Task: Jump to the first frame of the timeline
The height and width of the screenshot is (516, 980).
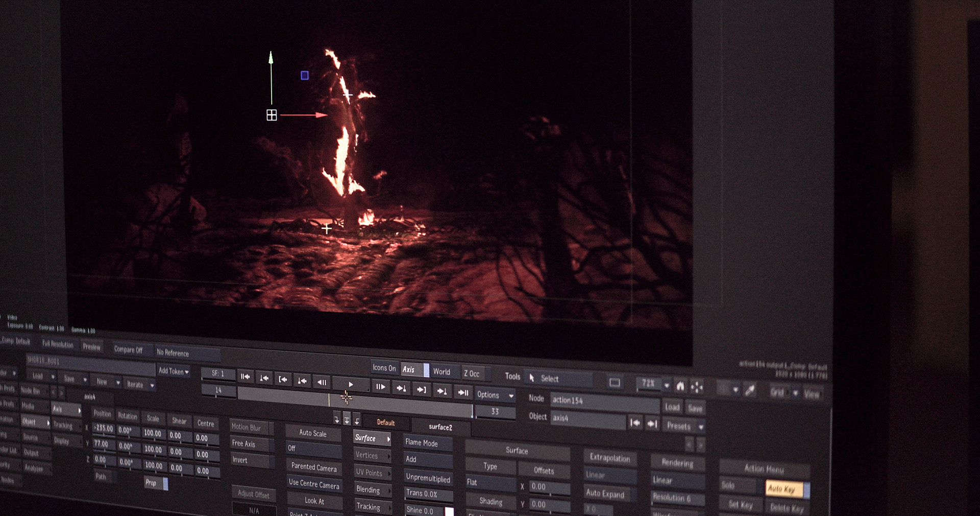Action: 245,377
